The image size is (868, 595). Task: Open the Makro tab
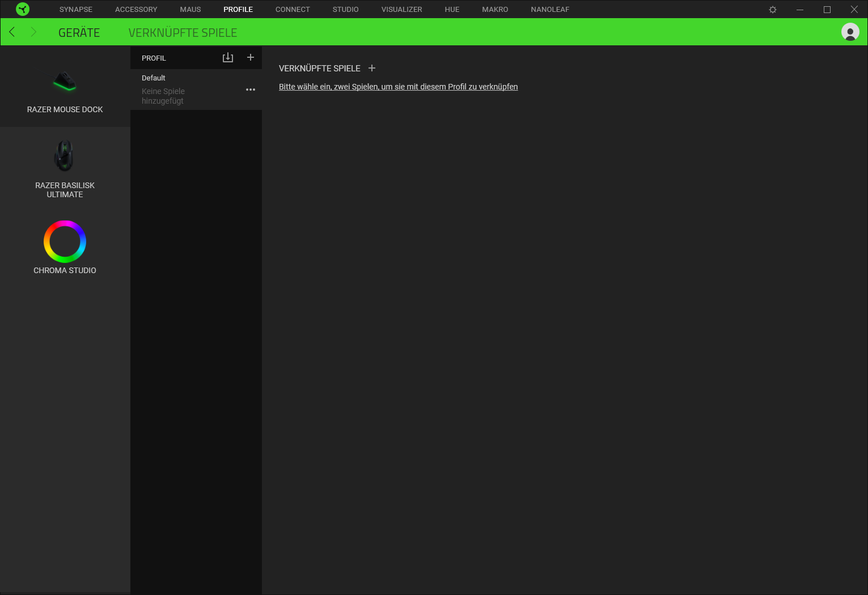click(495, 10)
